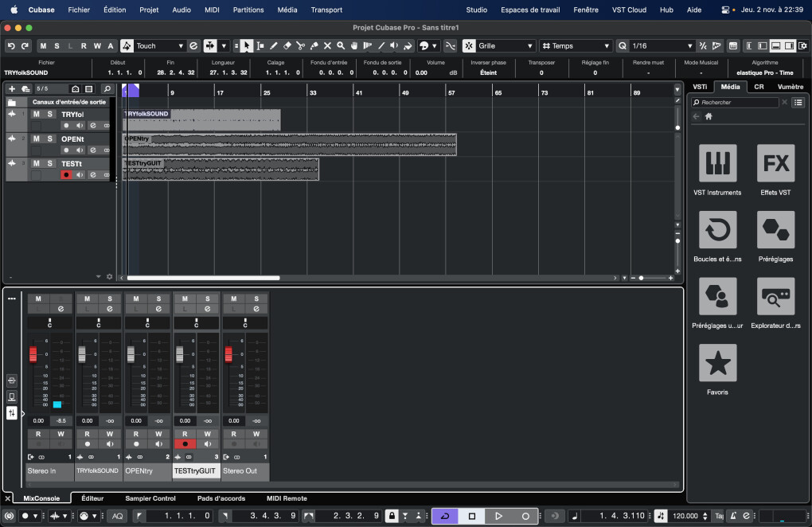Image resolution: width=812 pixels, height=527 pixels.
Task: Open the Touch automation mode dropdown
Action: click(x=159, y=46)
